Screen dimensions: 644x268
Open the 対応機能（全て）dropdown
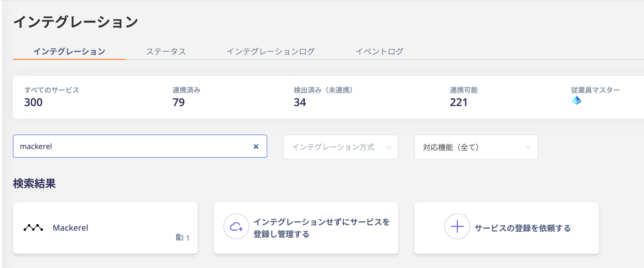click(x=476, y=147)
